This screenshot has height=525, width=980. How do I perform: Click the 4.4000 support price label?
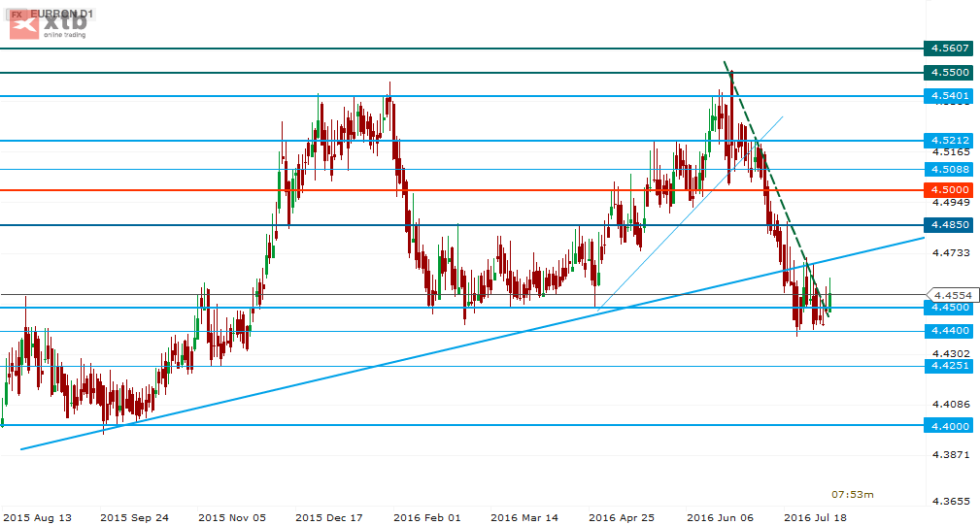949,426
